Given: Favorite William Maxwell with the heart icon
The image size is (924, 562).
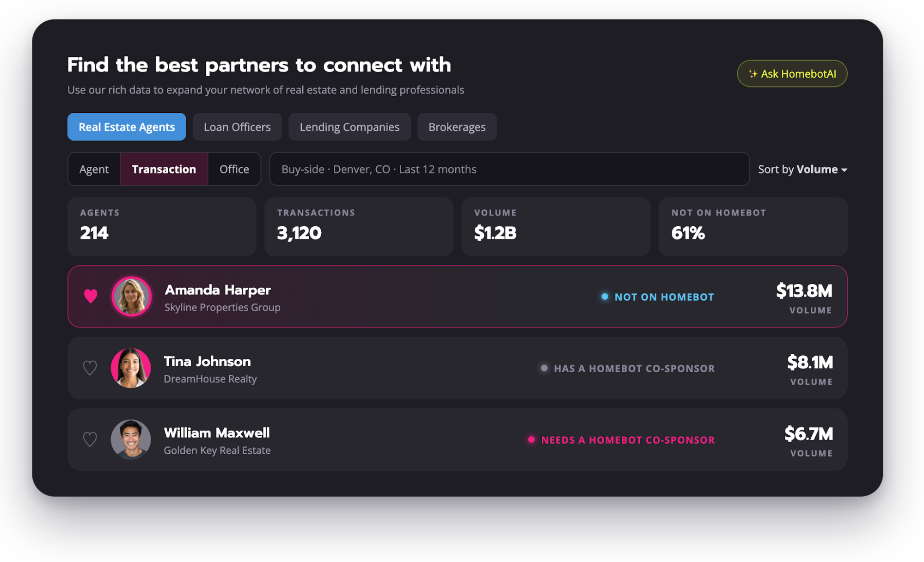Looking at the screenshot, I should (90, 439).
